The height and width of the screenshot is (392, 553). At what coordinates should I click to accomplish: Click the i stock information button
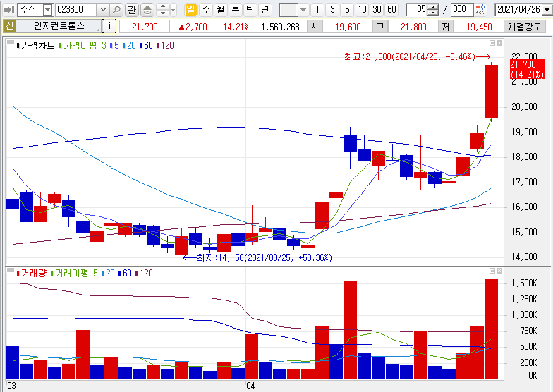coord(109,25)
